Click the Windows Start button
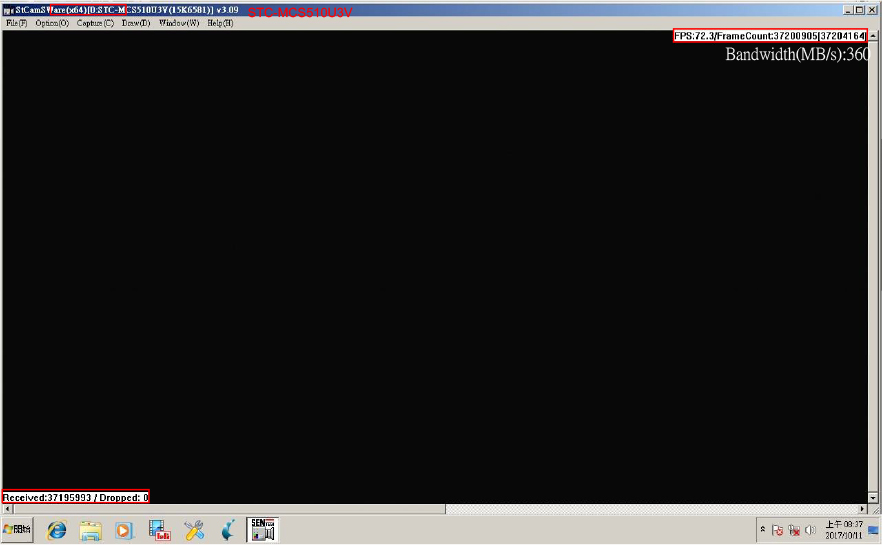Viewport: 882px width, 545px height. (17, 530)
